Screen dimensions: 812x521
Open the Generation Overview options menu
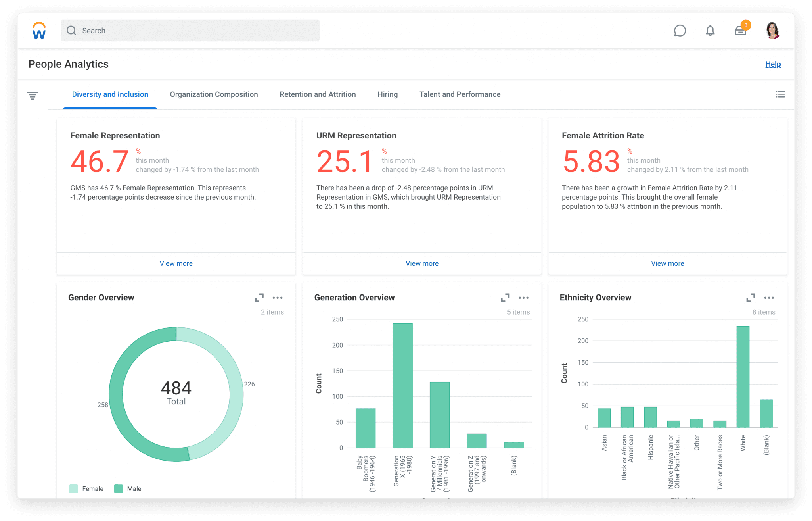pos(524,298)
